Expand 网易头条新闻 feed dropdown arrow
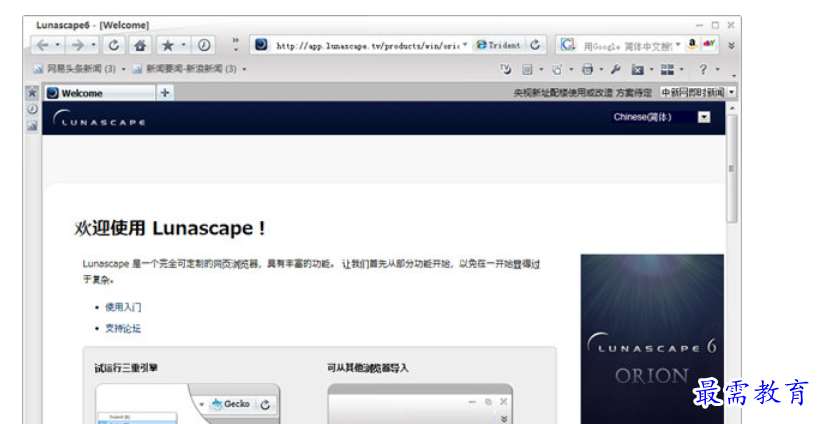817x424 pixels. tap(123, 69)
